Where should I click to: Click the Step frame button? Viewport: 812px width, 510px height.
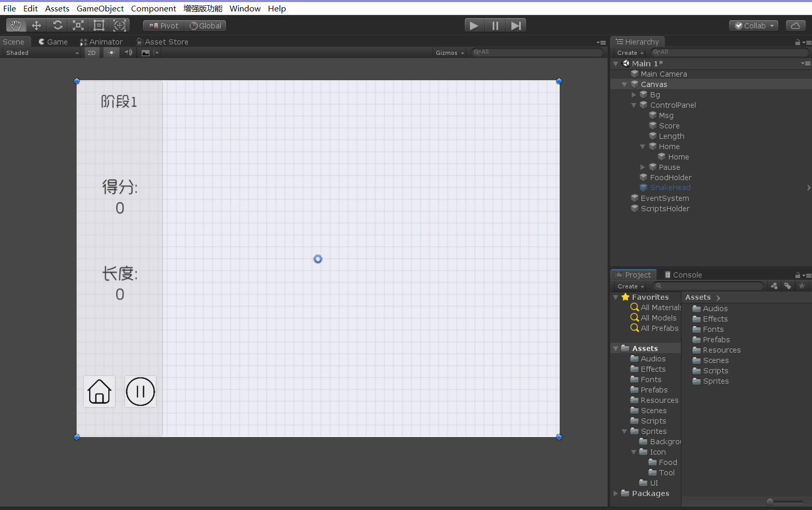(516, 25)
